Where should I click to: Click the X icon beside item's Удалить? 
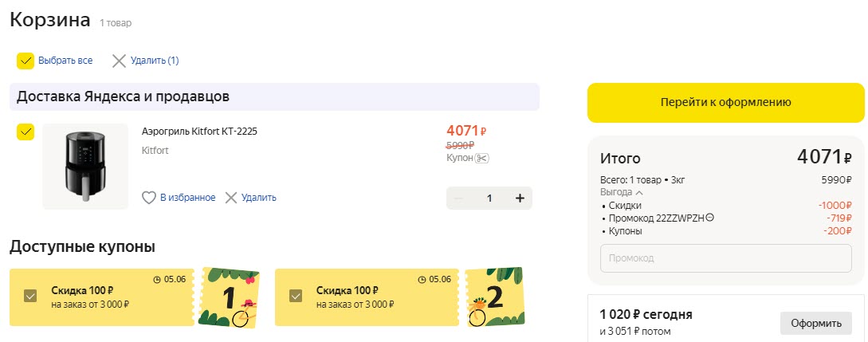(231, 198)
